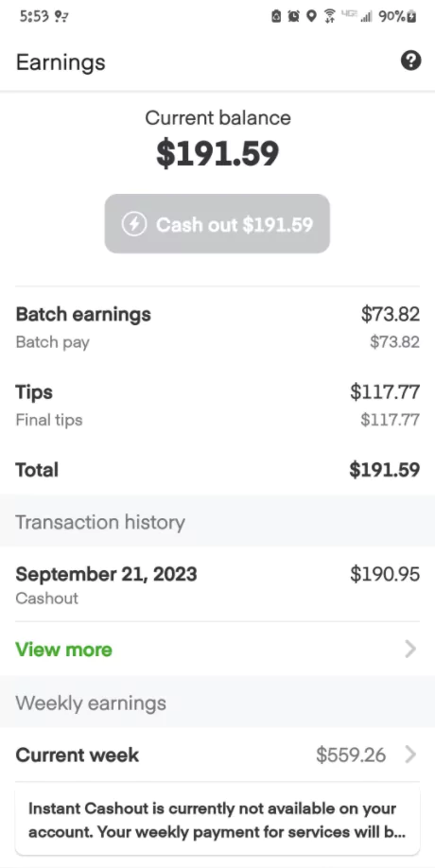Open the View more link
The width and height of the screenshot is (435, 868).
pos(63,650)
